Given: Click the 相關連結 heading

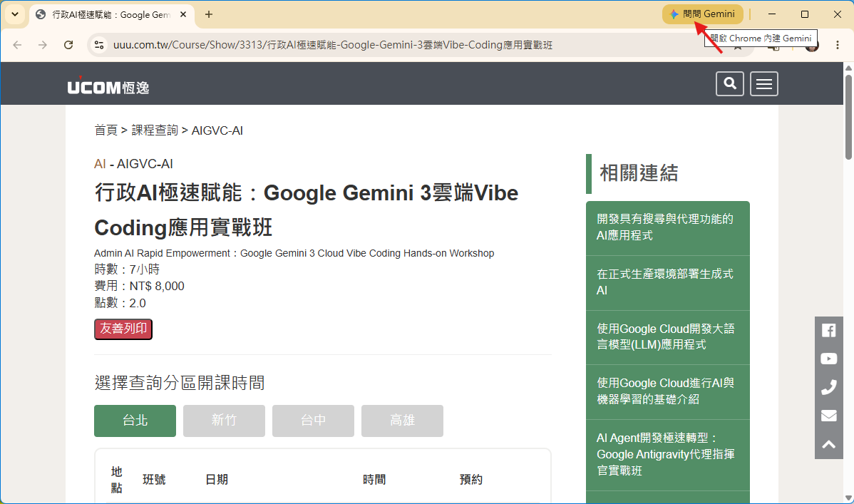Looking at the screenshot, I should (x=639, y=173).
